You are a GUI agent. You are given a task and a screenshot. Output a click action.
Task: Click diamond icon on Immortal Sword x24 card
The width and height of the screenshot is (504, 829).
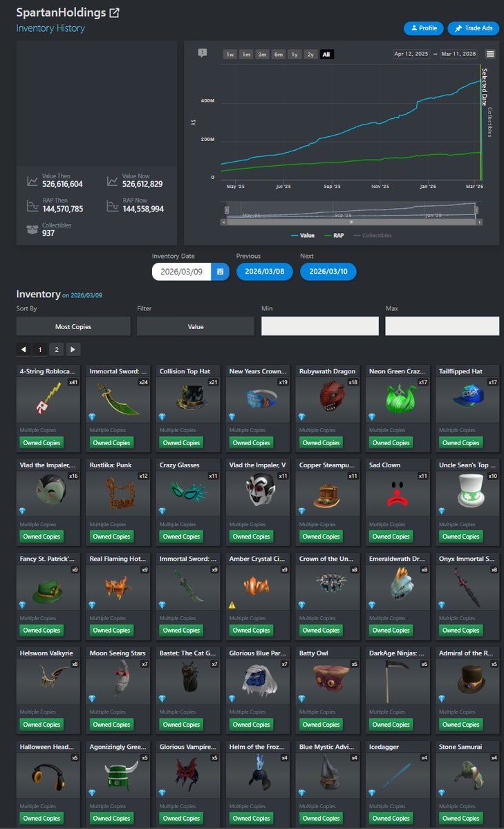point(92,417)
